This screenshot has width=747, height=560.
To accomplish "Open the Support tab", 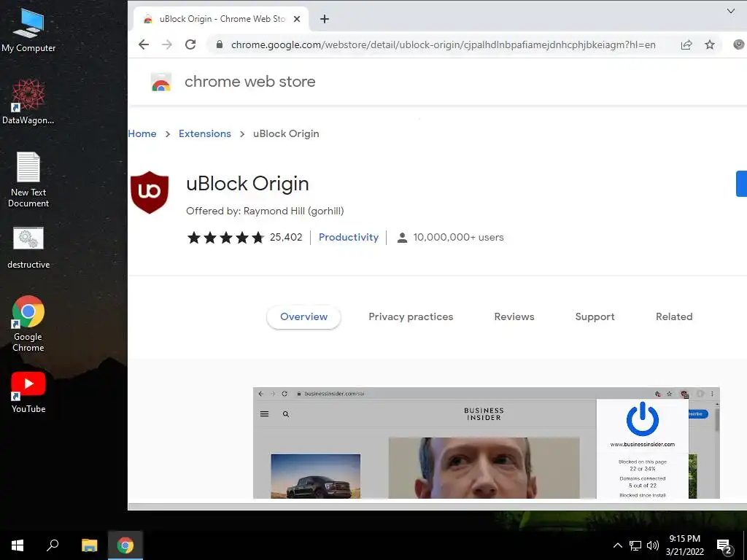I will (595, 316).
